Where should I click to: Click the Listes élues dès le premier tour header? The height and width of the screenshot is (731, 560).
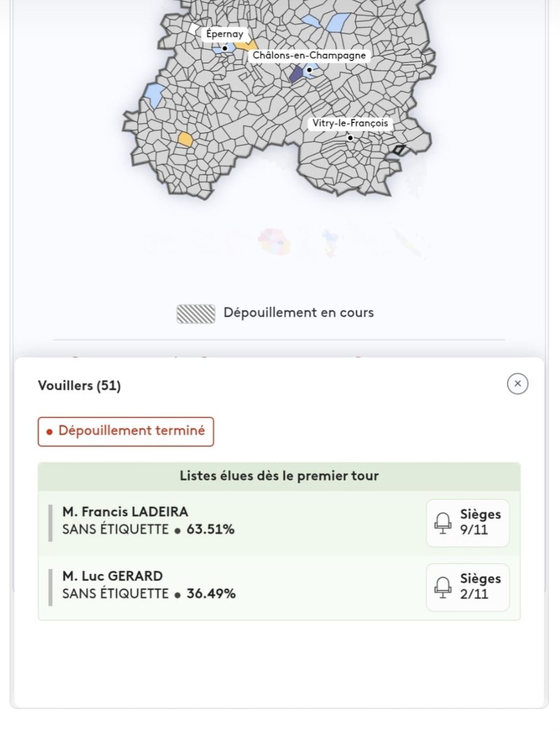279,476
